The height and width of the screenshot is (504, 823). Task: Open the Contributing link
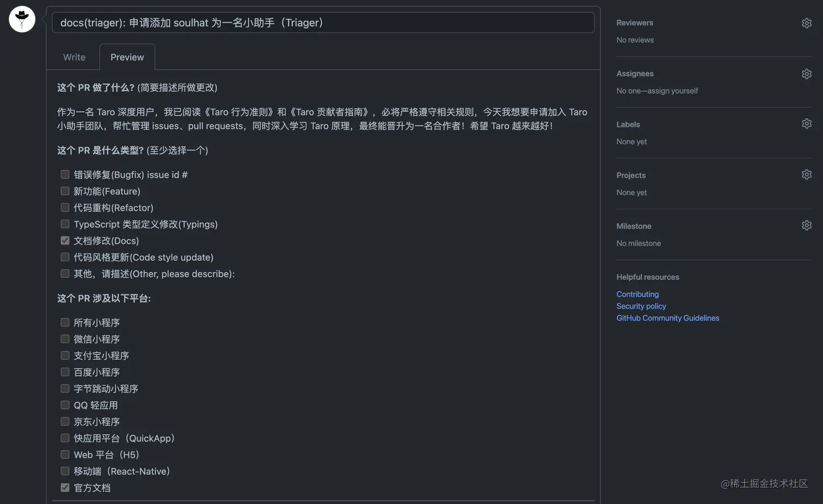[x=637, y=294]
